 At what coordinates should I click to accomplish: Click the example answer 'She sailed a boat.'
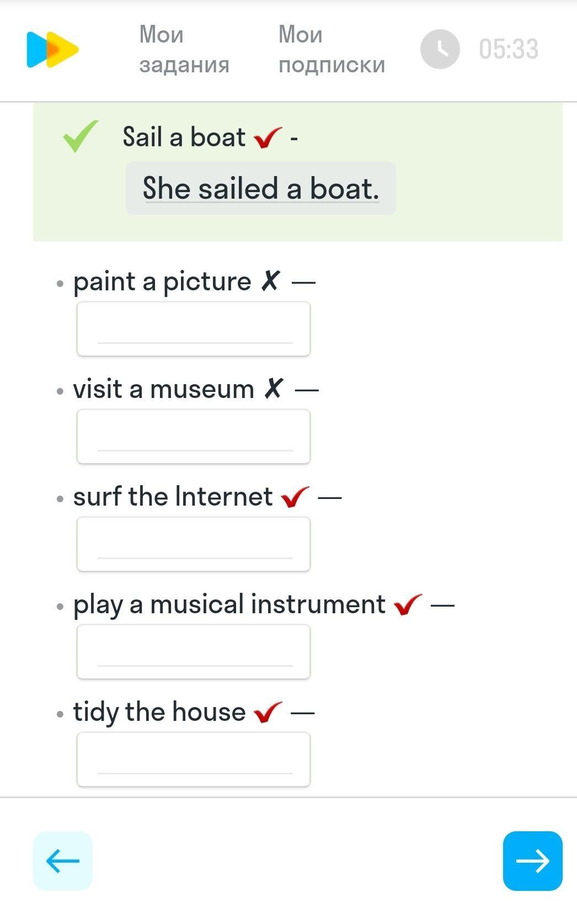pos(261,188)
